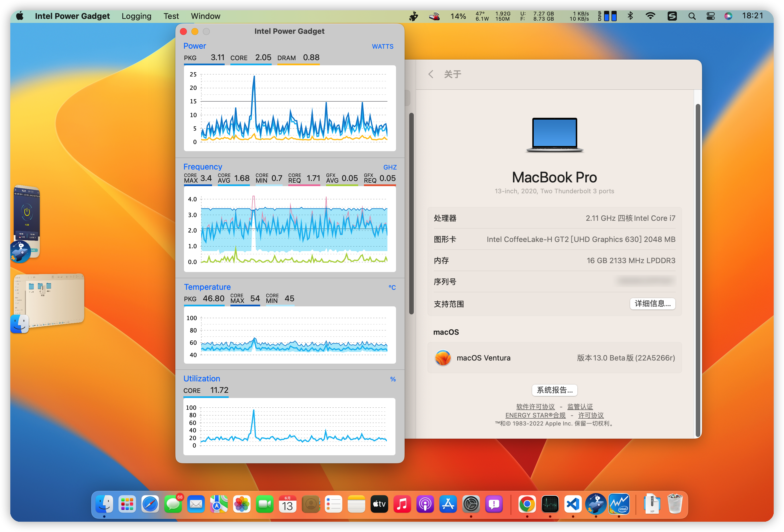784x532 pixels.
Task: Open Finder from the Dock
Action: coord(104,504)
